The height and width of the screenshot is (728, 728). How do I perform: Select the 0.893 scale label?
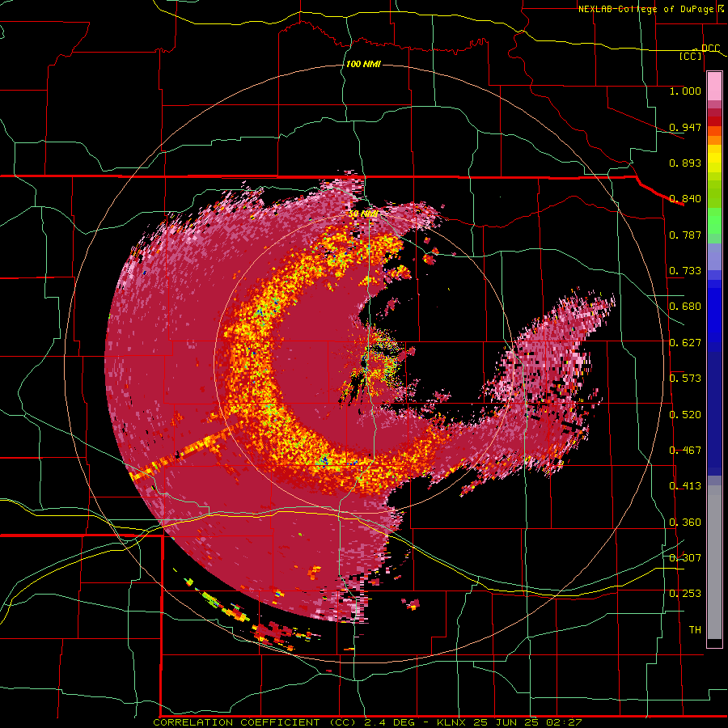[685, 163]
